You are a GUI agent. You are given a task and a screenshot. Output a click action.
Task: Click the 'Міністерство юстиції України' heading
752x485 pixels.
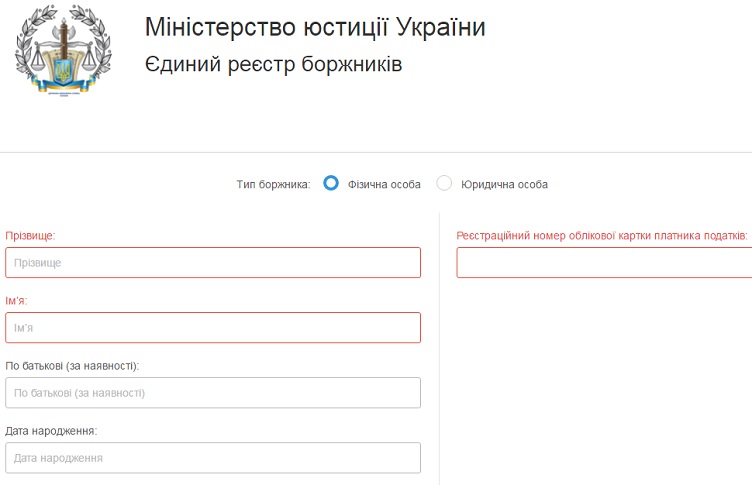315,27
